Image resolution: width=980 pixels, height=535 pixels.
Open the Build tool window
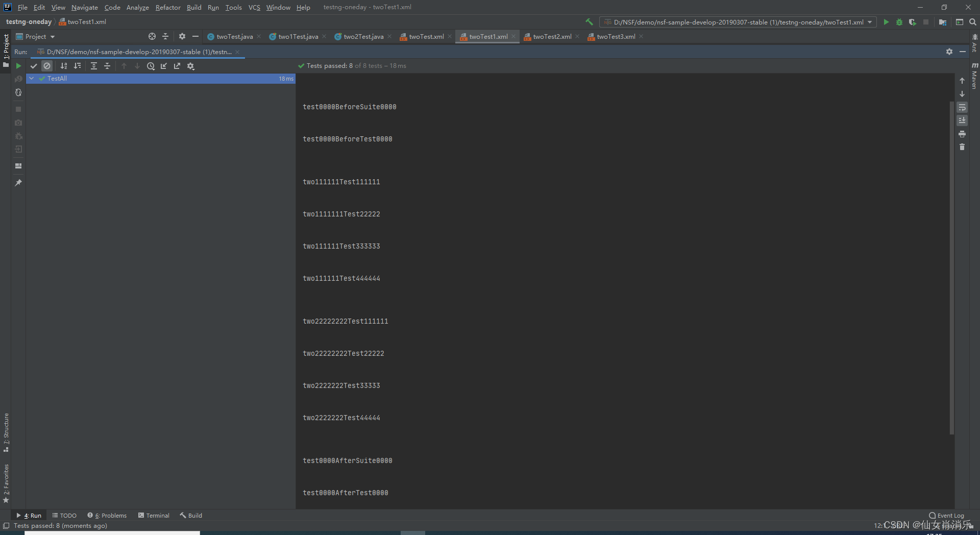tap(191, 516)
